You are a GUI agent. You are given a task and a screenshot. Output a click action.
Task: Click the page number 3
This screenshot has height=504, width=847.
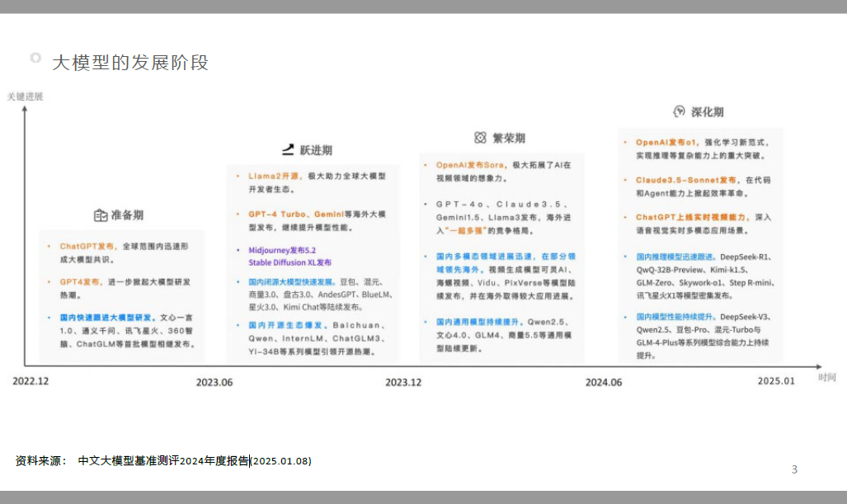pos(794,470)
